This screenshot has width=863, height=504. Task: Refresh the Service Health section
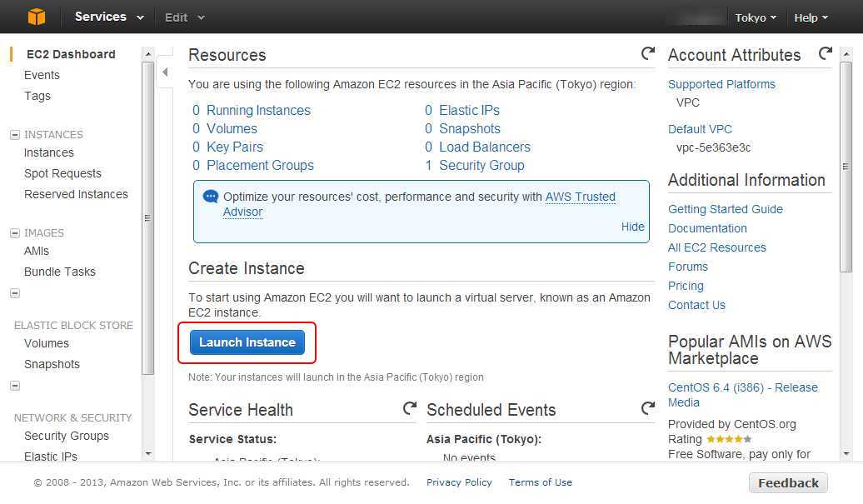pyautogui.click(x=409, y=408)
